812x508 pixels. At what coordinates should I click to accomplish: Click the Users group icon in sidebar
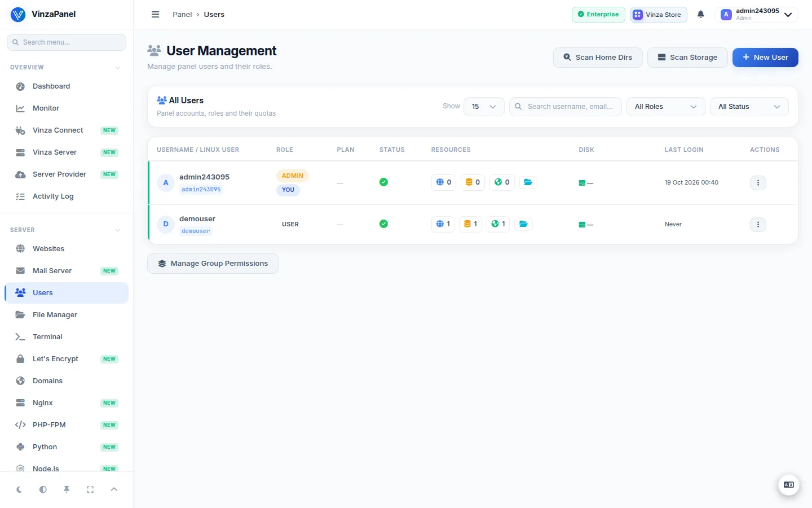point(20,293)
